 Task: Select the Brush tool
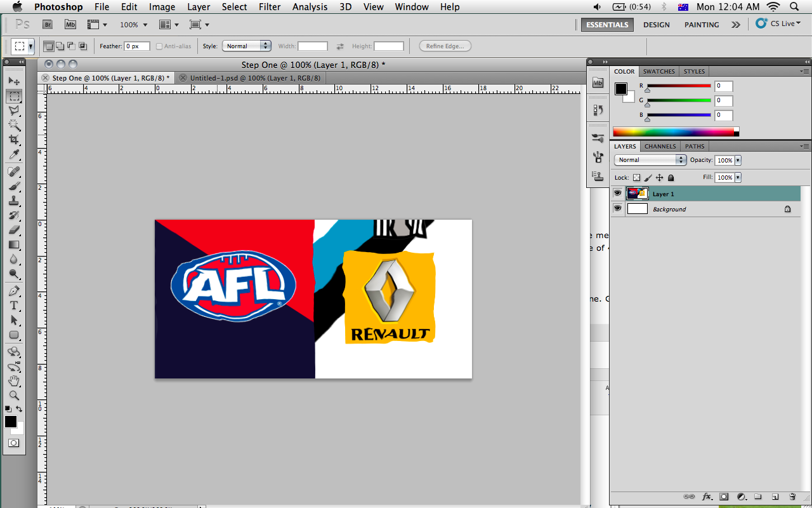point(14,186)
